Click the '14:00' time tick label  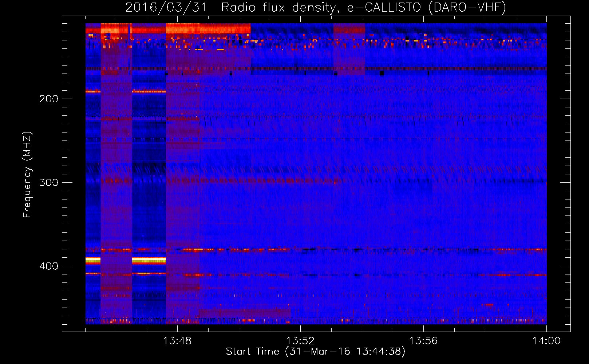point(546,341)
